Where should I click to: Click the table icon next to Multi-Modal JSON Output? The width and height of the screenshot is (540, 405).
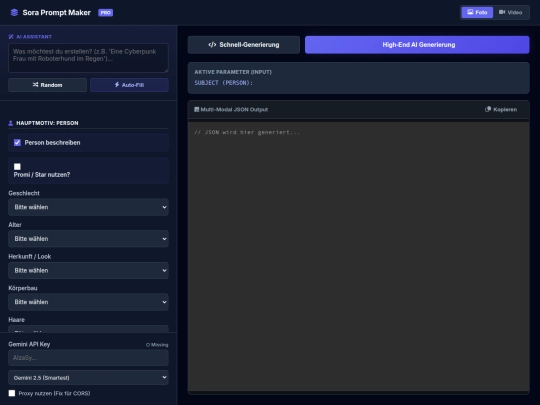coord(197,110)
